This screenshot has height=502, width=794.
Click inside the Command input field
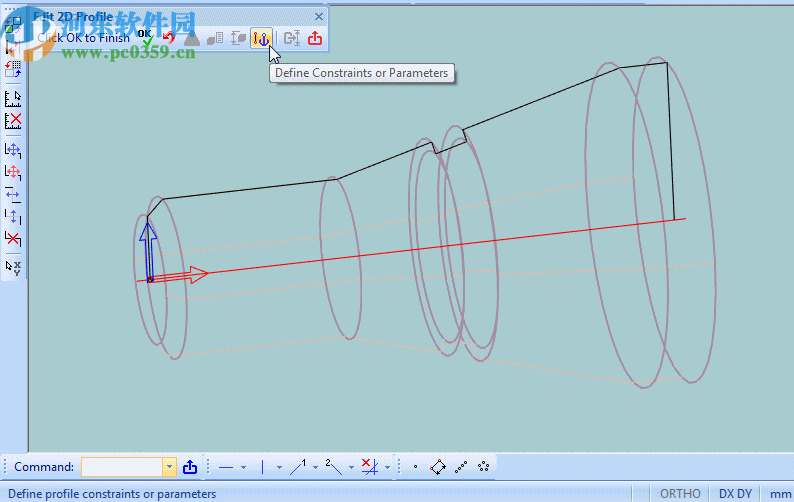[x=121, y=467]
